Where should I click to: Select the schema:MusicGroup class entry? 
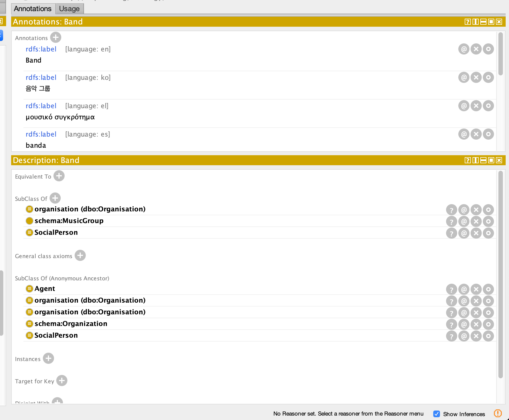[69, 221]
